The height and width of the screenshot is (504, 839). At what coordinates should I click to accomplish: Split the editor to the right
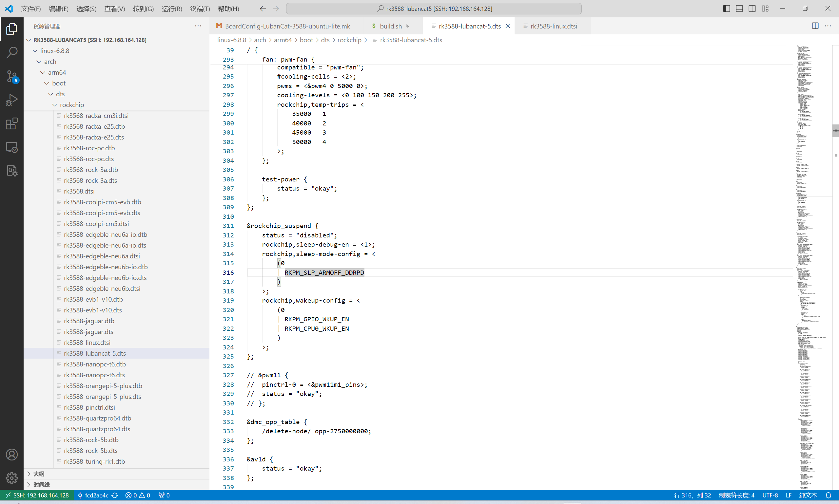815,26
